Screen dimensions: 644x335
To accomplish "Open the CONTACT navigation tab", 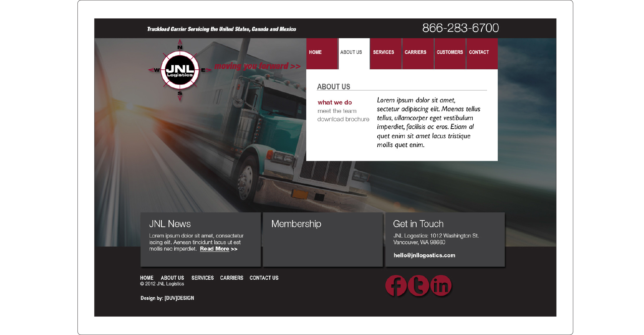I will (482, 54).
